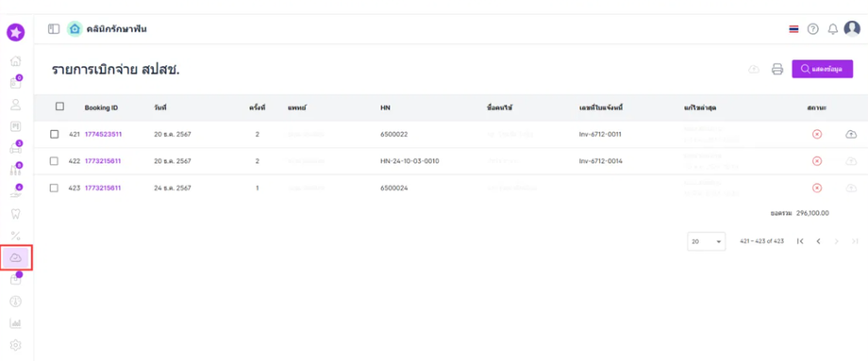Viewport: 868px width, 361px height.
Task: Click the total amount 296,100.00
Action: tap(812, 213)
